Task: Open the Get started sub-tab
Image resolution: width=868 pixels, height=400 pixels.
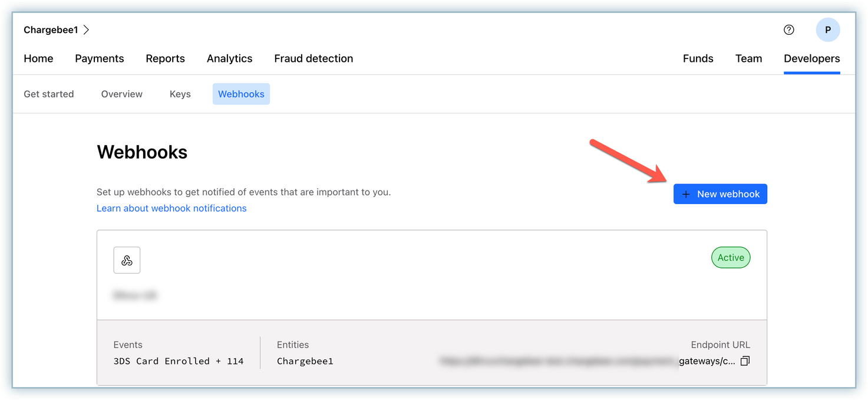Action: click(49, 94)
